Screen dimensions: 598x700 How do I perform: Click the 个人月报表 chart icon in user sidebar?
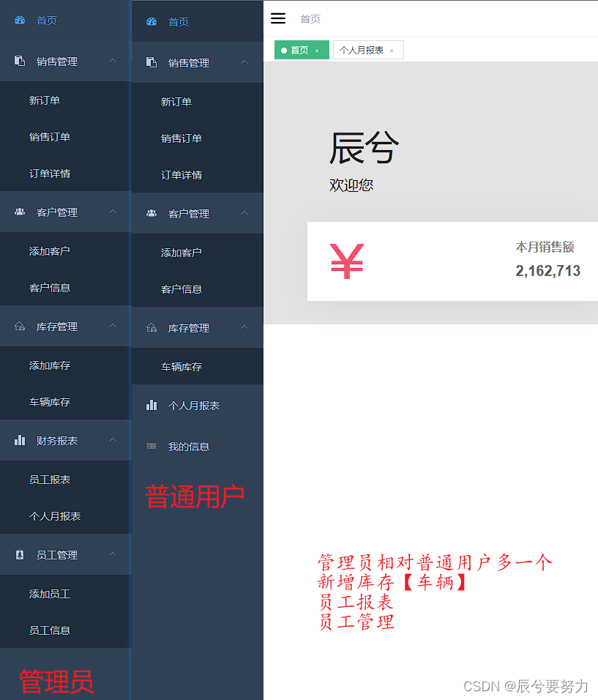pos(153,405)
